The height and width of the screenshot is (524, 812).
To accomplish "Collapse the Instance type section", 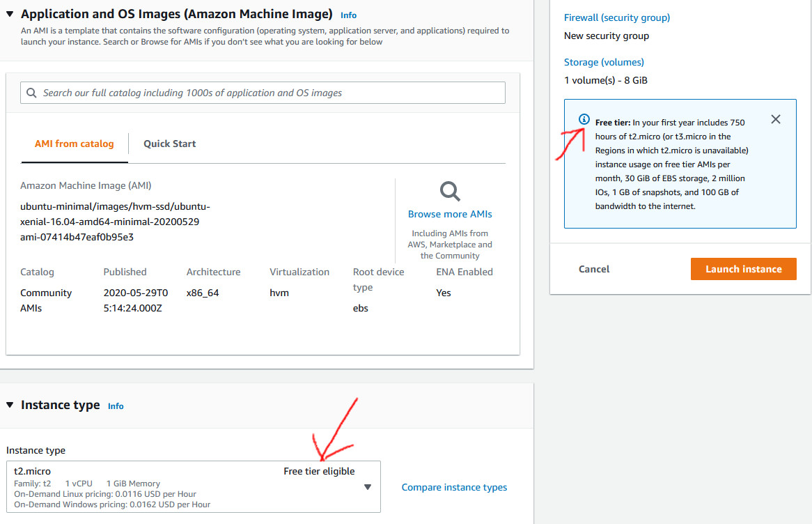I will click(10, 405).
